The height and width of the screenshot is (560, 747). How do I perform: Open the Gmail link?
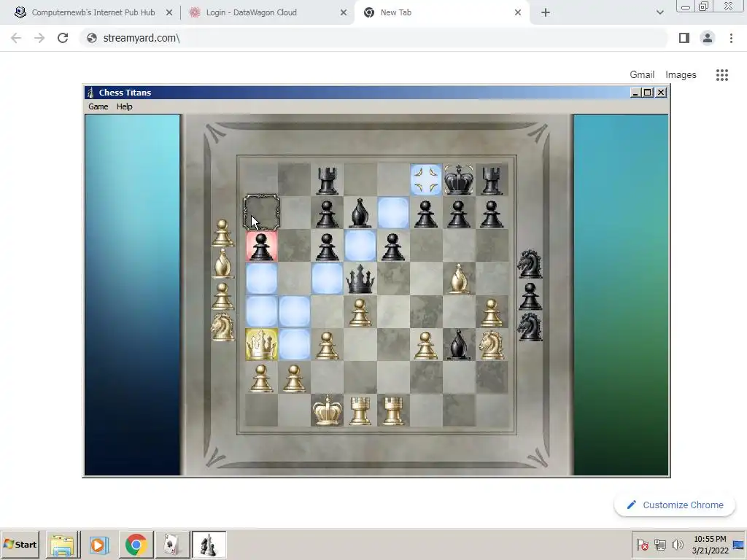coord(642,75)
